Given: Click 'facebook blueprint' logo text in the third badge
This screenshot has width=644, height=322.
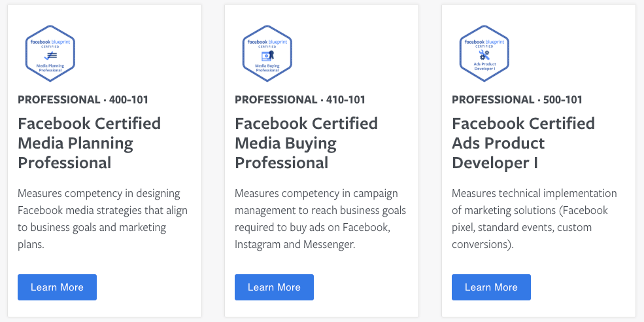Looking at the screenshot, I should [484, 42].
